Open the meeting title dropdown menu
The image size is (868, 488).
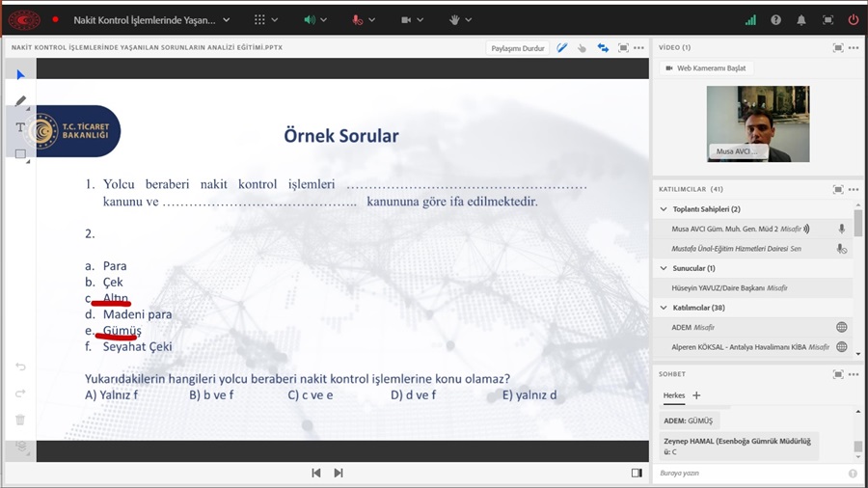click(227, 19)
